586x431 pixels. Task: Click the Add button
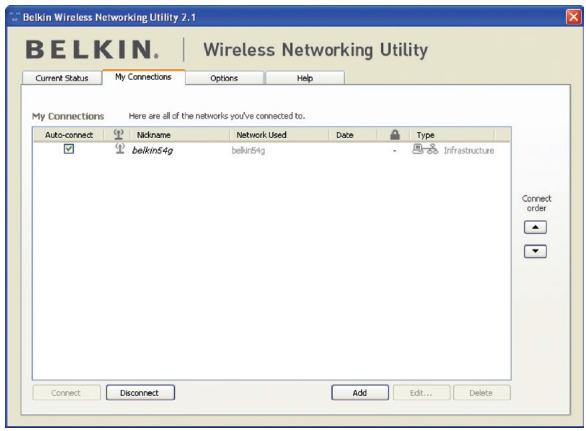(x=360, y=393)
